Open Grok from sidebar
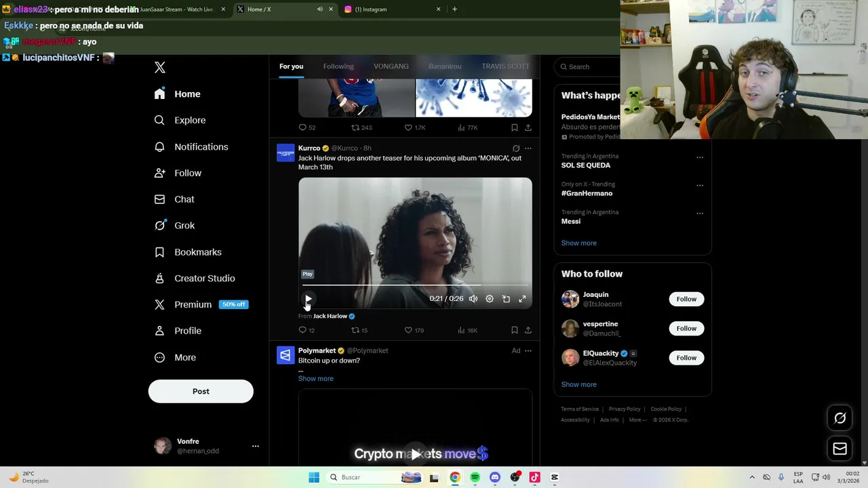 tap(174, 226)
